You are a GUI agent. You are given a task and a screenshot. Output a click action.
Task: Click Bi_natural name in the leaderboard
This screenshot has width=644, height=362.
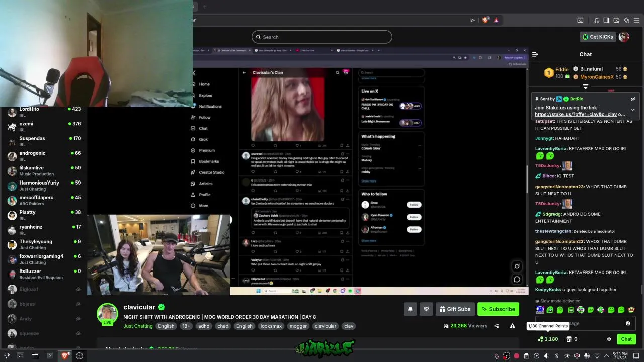click(x=591, y=69)
